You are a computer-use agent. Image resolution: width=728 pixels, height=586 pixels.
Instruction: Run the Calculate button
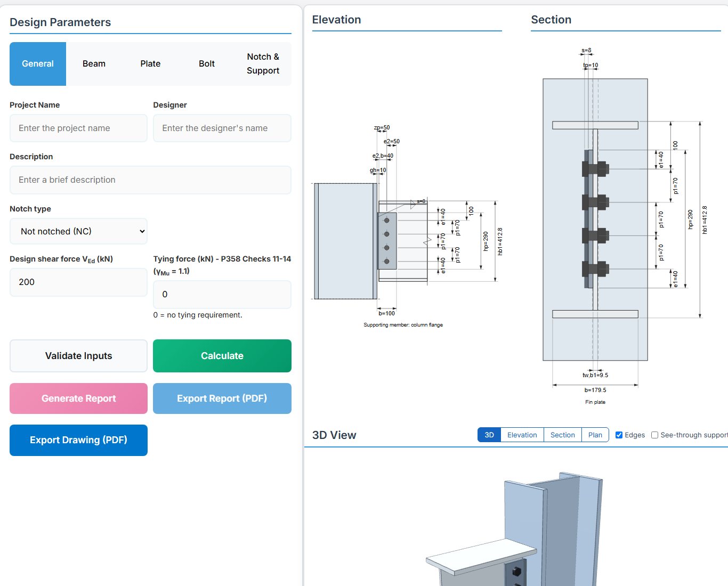[x=222, y=356]
